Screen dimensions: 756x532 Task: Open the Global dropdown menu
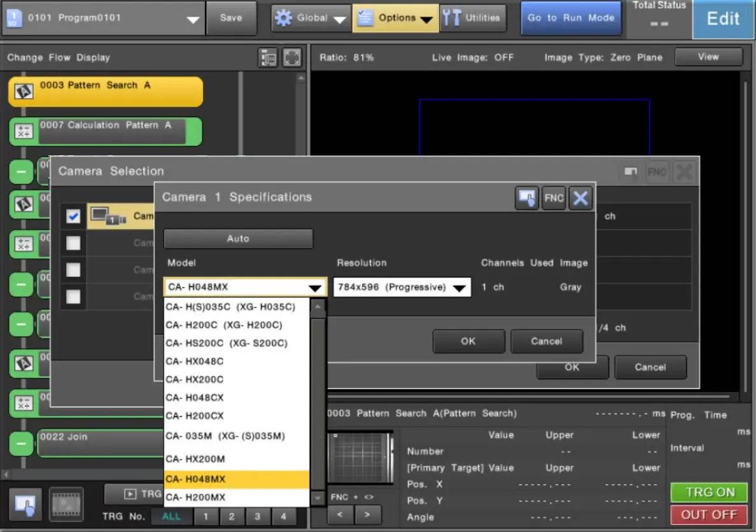click(x=311, y=18)
